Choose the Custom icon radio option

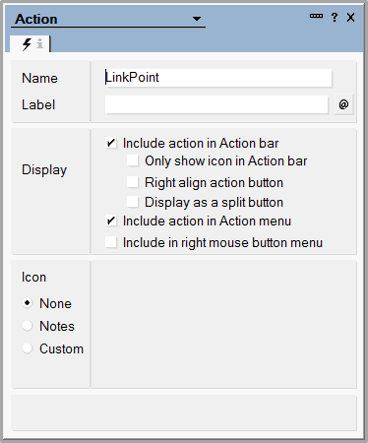27,349
